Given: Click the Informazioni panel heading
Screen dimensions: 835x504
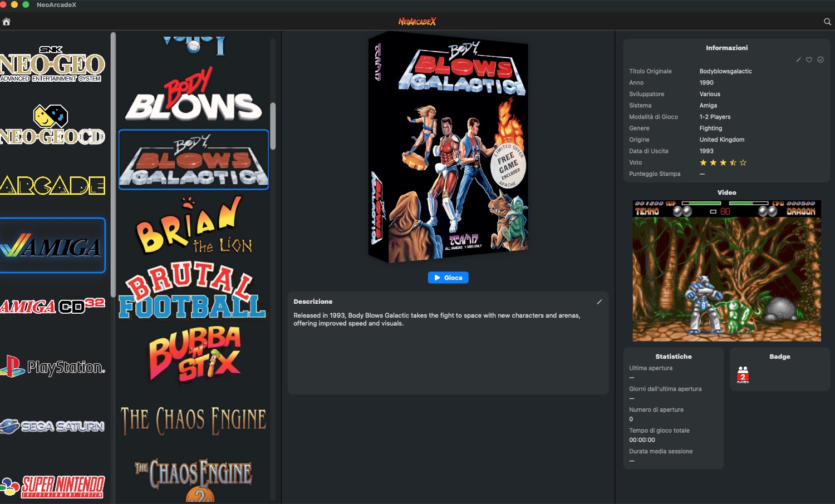Looking at the screenshot, I should click(726, 48).
